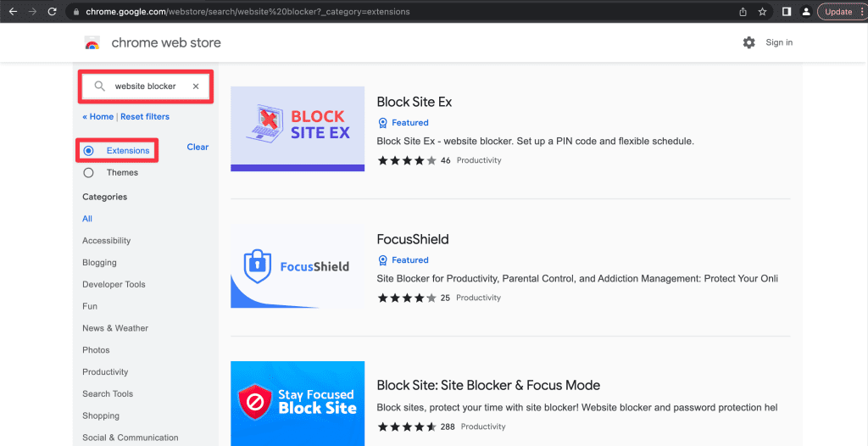Open the Block Site Ex thumbnail
Screen dimensions: 868x446
coord(298,129)
